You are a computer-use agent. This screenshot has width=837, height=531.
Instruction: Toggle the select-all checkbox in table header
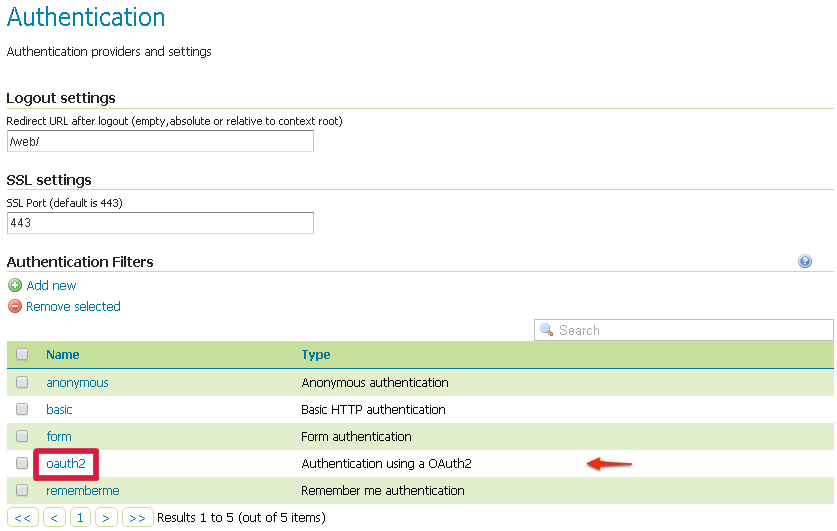22,354
